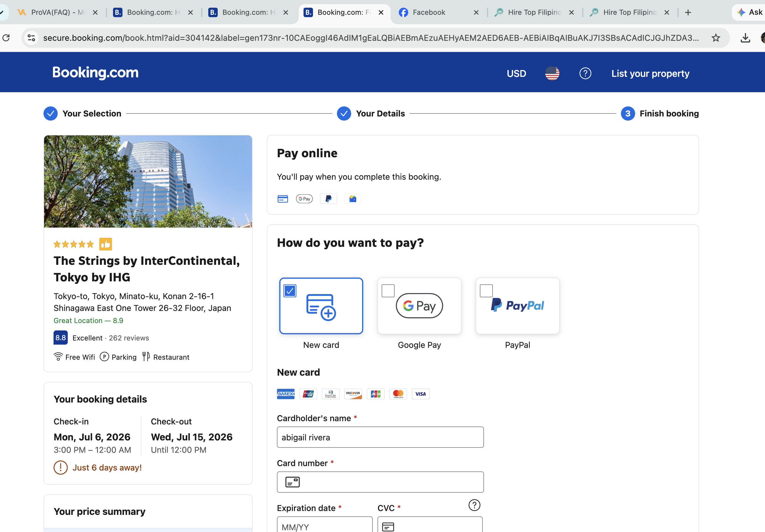
Task: Click the Booking.com logo
Action: (95, 73)
